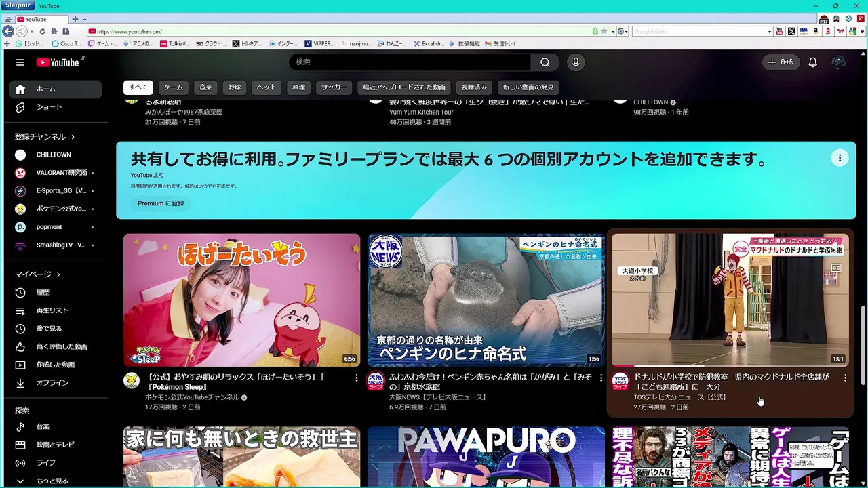Screen dimensions: 868x488
Task: Click the Google(Web) search box
Action: [x=699, y=31]
